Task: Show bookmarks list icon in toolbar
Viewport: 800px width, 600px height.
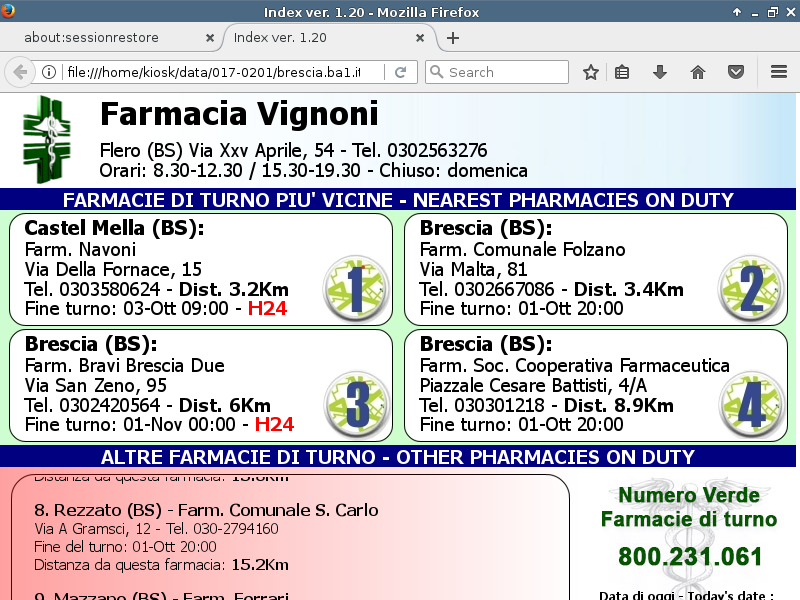Action: tap(622, 72)
